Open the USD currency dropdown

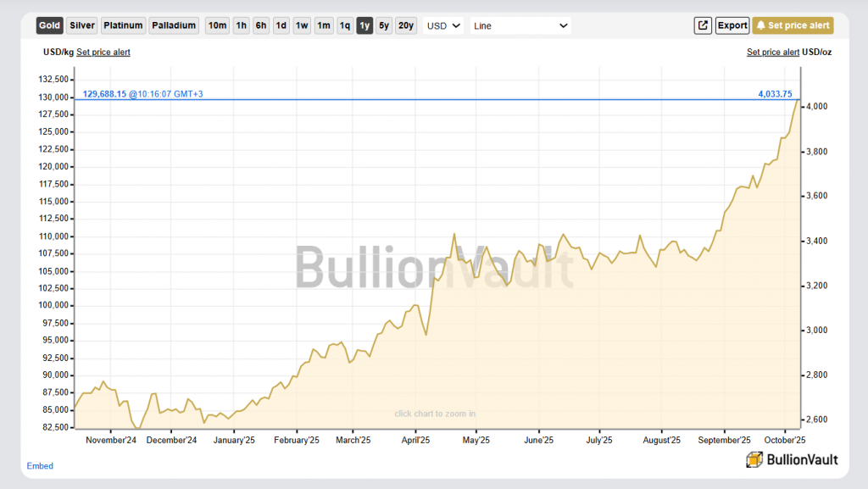pos(444,25)
